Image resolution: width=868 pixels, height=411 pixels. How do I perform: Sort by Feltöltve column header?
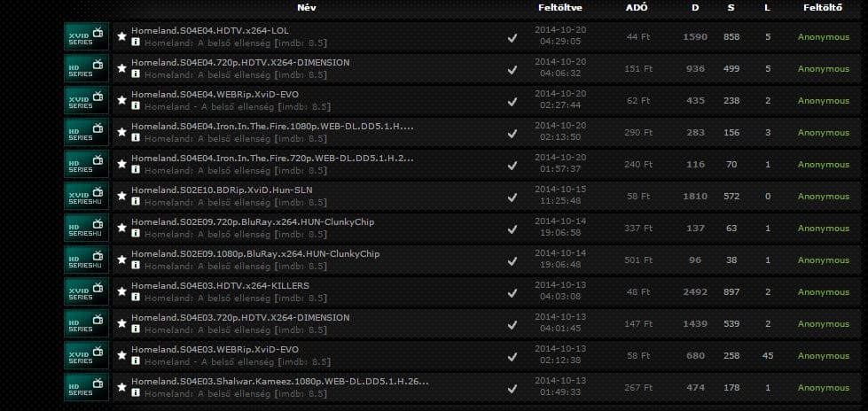click(x=560, y=8)
